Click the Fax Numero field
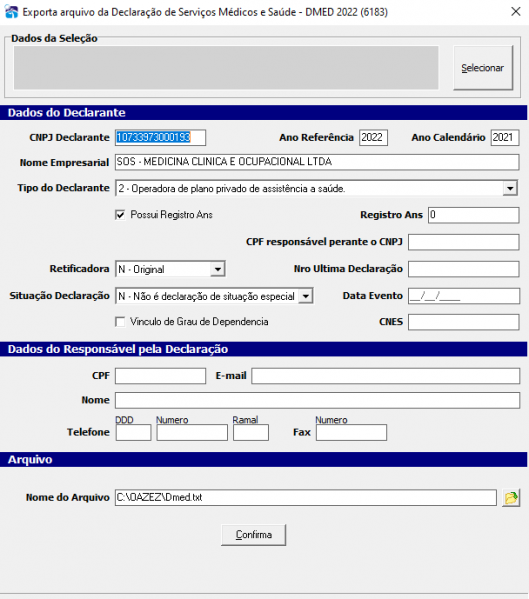This screenshot has width=529, height=599. click(351, 432)
